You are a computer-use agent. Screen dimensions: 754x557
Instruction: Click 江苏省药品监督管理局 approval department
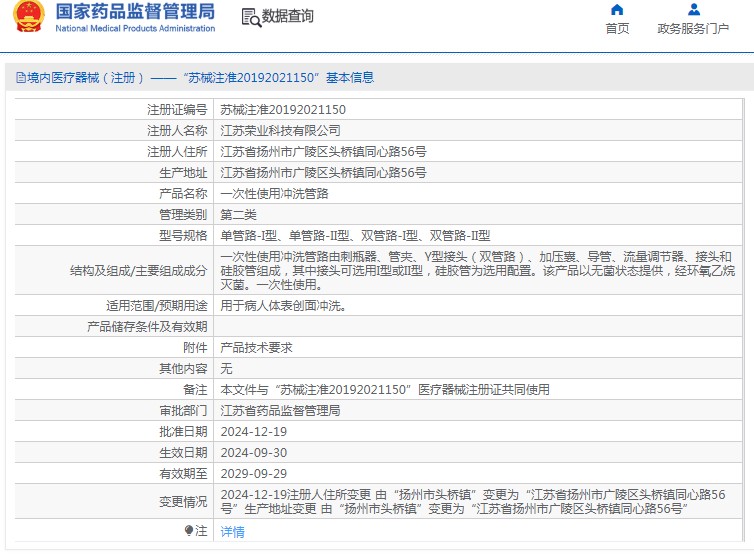click(280, 410)
